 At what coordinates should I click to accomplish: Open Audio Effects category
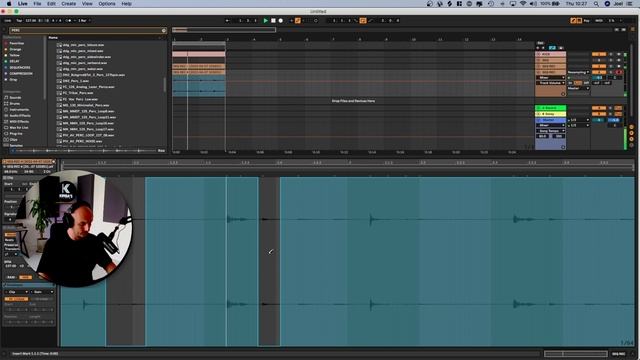click(19, 116)
